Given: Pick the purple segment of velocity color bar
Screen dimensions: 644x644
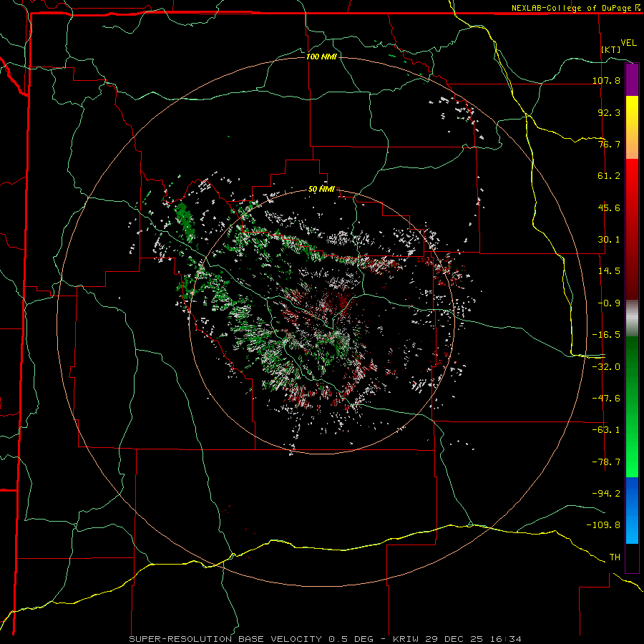Looking at the screenshot, I should tap(632, 79).
